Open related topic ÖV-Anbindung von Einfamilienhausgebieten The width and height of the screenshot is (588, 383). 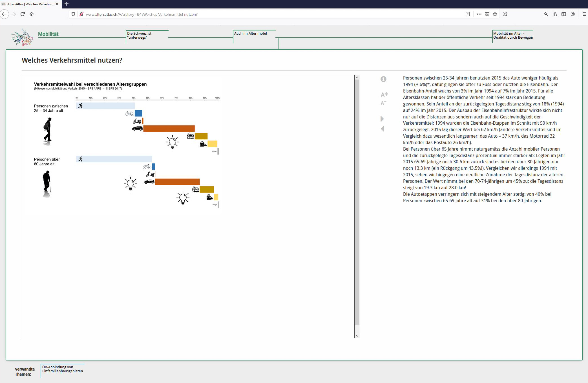(63, 369)
